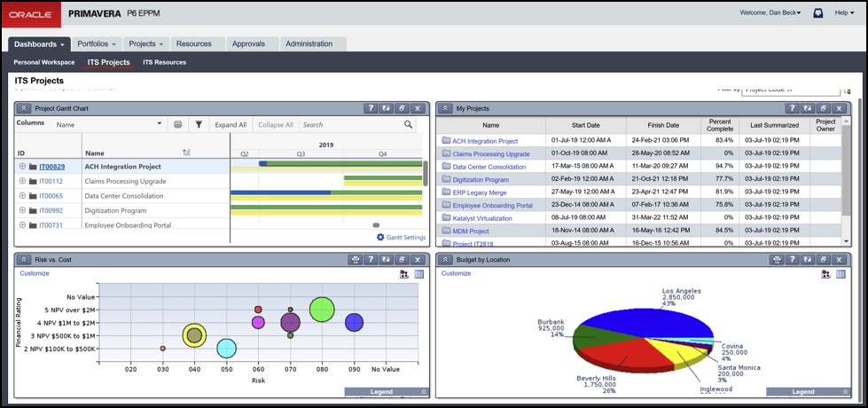Image resolution: width=868 pixels, height=408 pixels.
Task: Open the Portfolios menu
Action: [98, 43]
